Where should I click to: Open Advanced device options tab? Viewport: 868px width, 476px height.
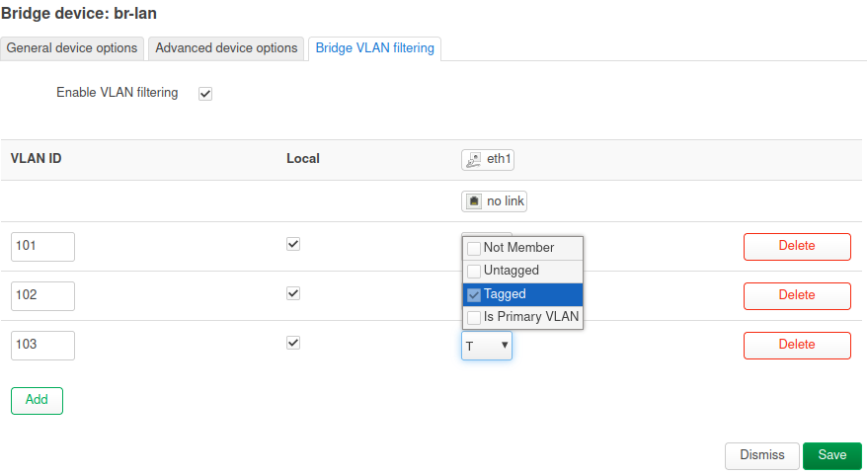[x=226, y=48]
